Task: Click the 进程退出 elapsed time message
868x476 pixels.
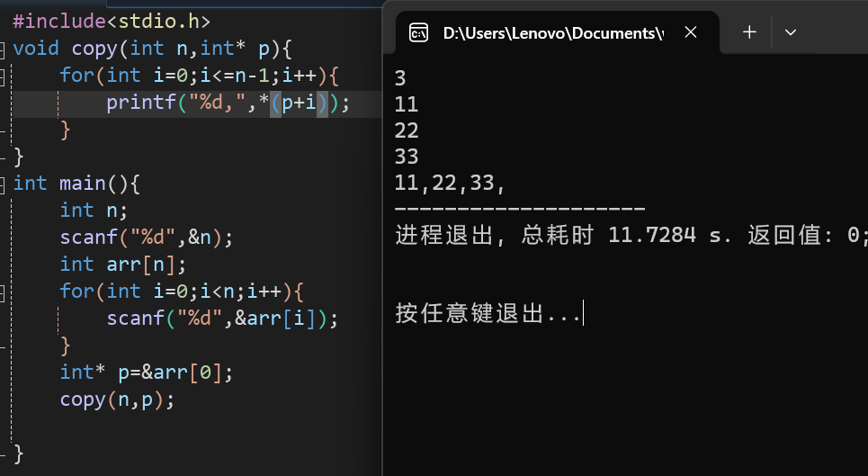Action: (x=631, y=235)
